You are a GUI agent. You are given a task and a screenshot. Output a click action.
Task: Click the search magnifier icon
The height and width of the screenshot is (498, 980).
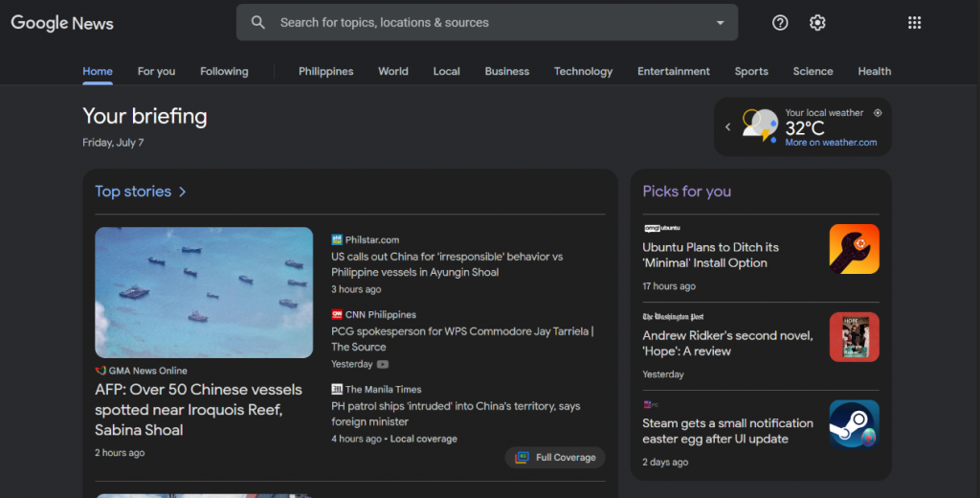(257, 23)
